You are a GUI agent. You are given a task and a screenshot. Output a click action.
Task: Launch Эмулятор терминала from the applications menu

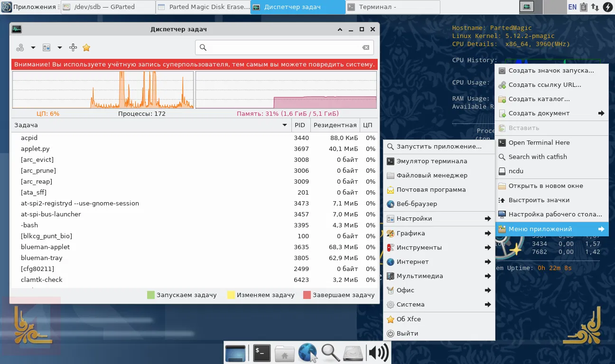pyautogui.click(x=439, y=161)
